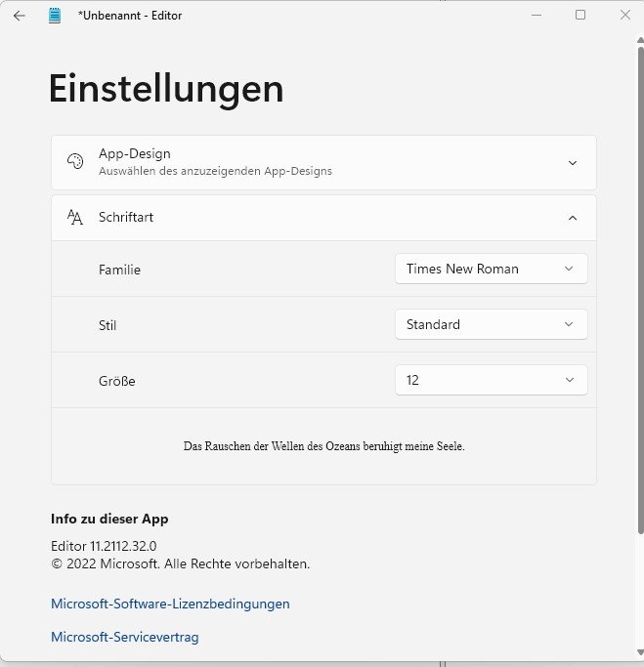Image resolution: width=644 pixels, height=667 pixels.
Task: Click the Editor notepad app icon
Action: coord(55,16)
